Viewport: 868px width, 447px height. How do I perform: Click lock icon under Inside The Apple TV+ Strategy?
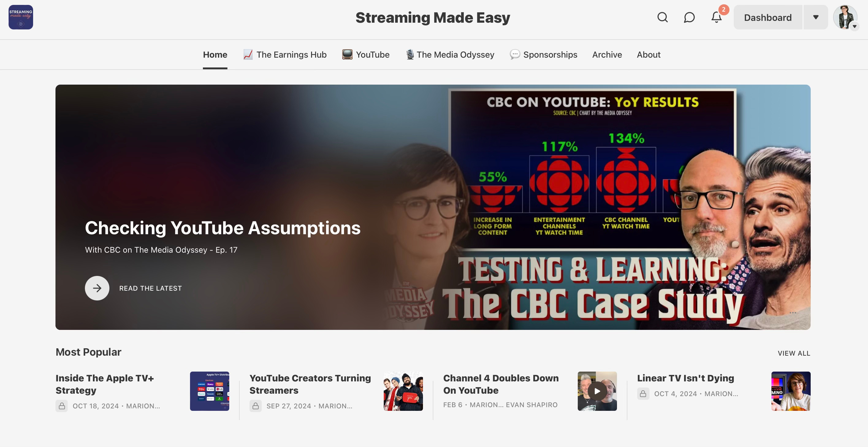(x=62, y=406)
